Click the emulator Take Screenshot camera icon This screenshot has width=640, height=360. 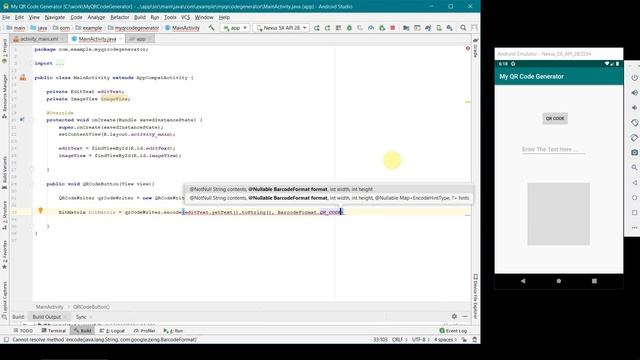634,153
